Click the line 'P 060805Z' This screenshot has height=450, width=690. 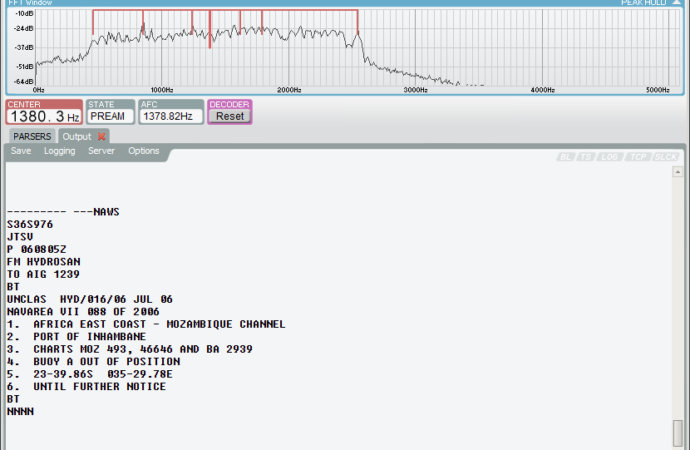(37, 249)
